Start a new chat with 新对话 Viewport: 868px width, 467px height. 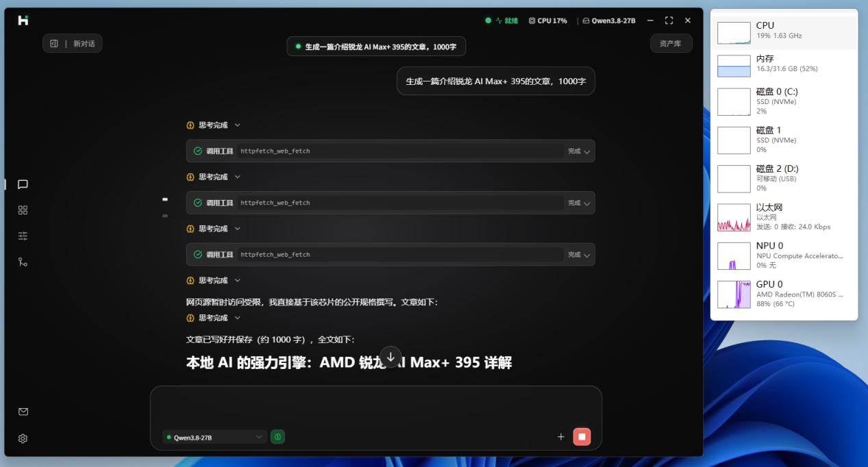84,44
